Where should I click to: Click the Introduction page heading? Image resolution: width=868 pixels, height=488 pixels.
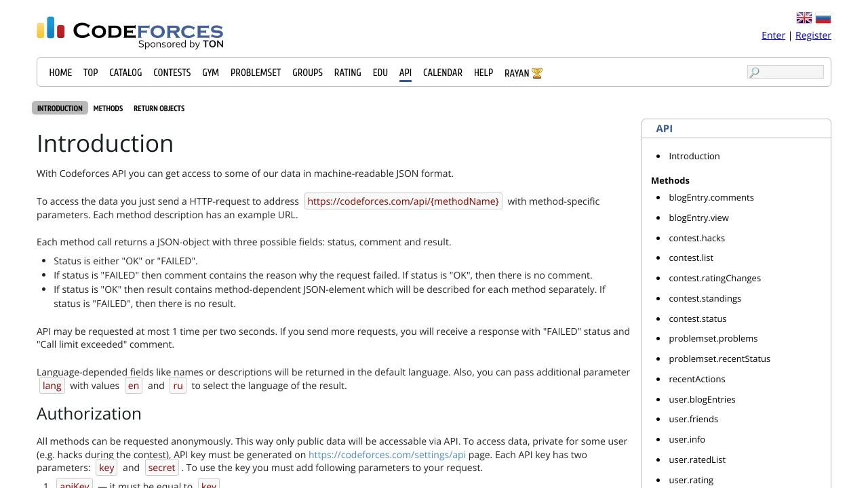(105, 144)
